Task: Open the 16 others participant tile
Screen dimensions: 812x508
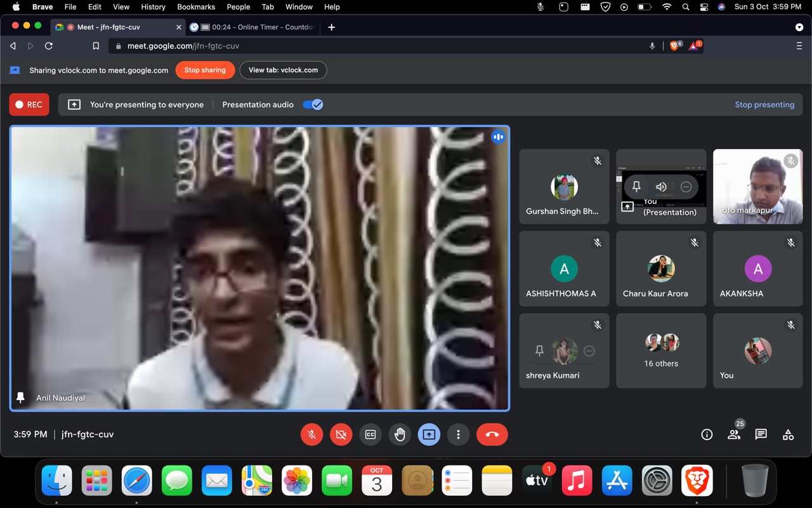Action: click(x=661, y=351)
